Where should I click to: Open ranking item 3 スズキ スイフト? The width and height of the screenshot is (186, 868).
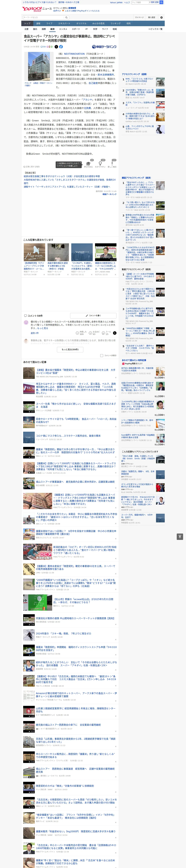[140, 104]
